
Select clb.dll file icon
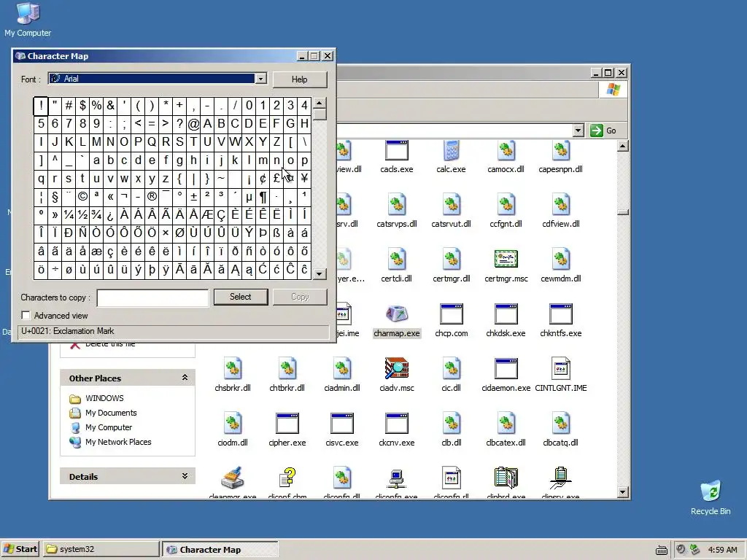(451, 424)
